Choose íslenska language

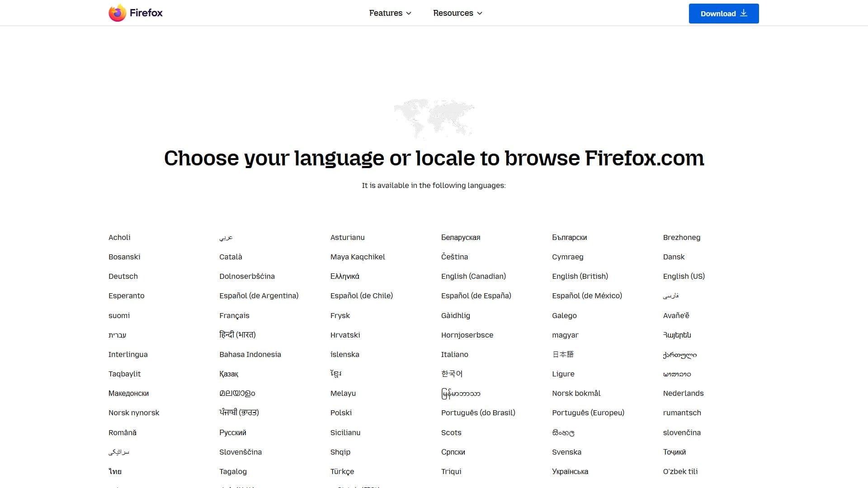coord(344,354)
